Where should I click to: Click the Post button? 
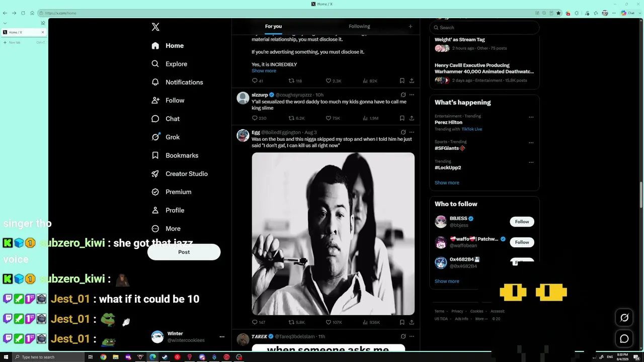click(x=184, y=252)
